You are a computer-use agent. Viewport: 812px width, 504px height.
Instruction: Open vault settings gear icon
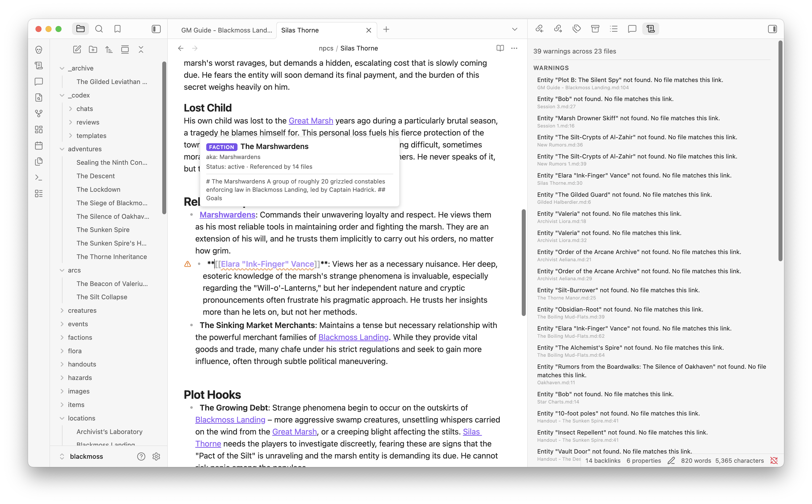[x=156, y=456]
